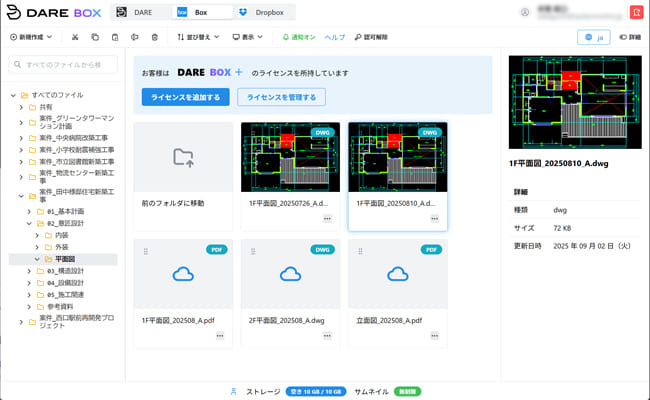The image size is (650, 400).
Task: Click the 空き 10 GB / 10 GB storage indicator
Action: tap(316, 391)
